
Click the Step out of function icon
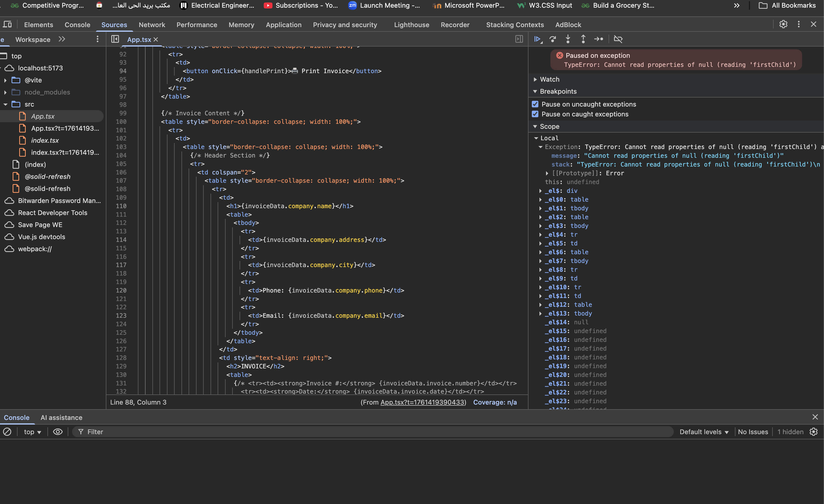pos(583,39)
